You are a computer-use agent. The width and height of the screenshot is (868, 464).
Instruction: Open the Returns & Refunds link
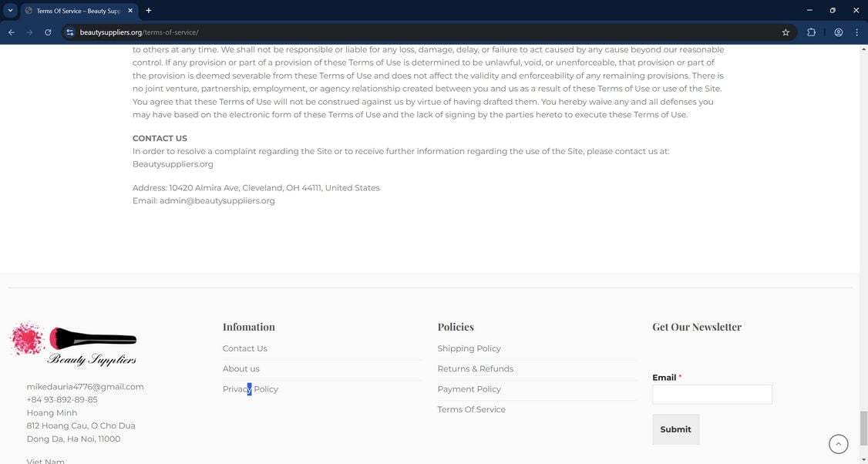475,368
